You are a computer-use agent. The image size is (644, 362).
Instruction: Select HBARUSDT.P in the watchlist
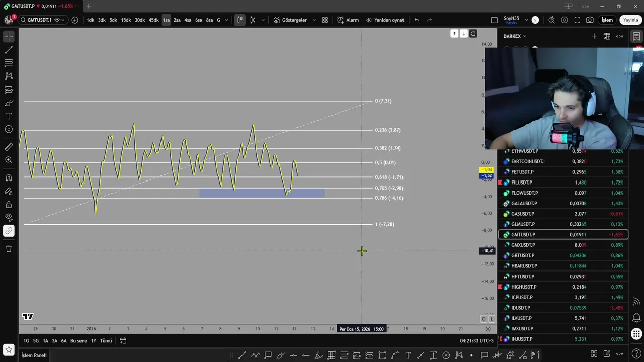click(x=563, y=266)
